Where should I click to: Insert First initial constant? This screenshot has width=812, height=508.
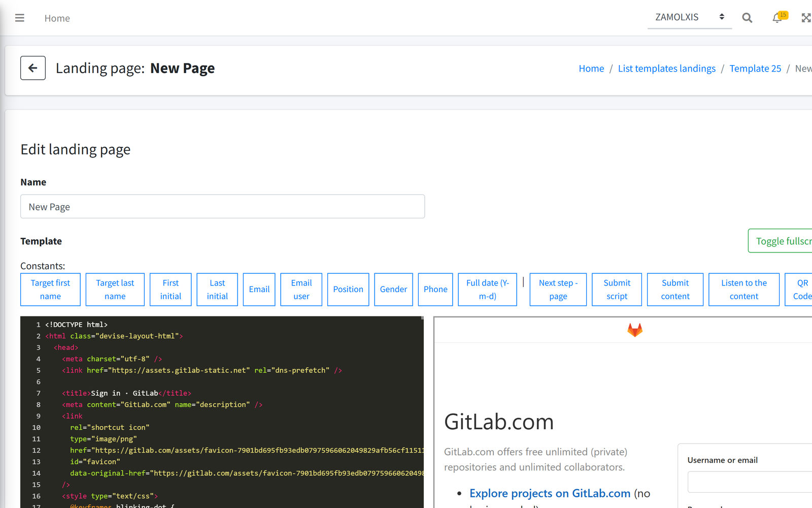(171, 290)
